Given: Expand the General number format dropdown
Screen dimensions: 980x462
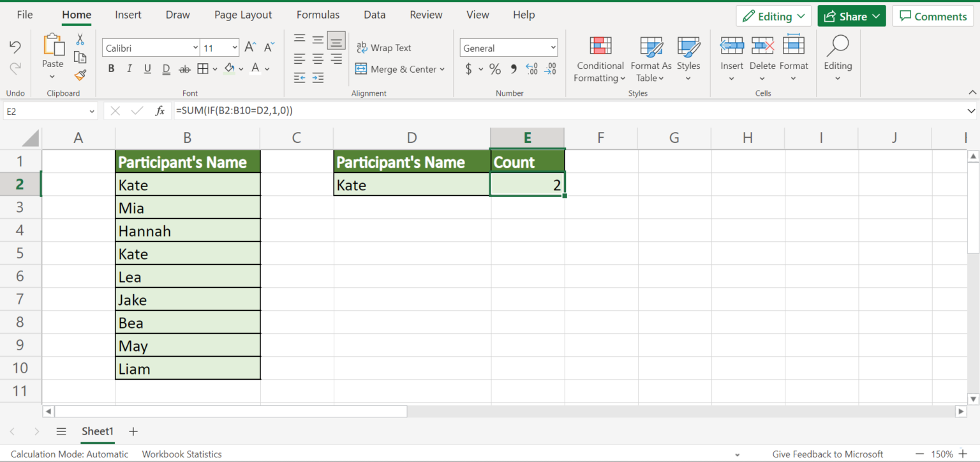Looking at the screenshot, I should (553, 48).
